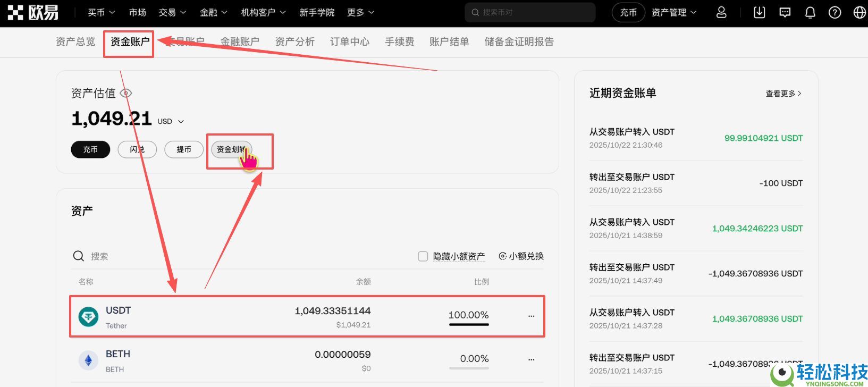Expand the 买币 dropdown menu
The width and height of the screenshot is (868, 387).
coord(101,12)
